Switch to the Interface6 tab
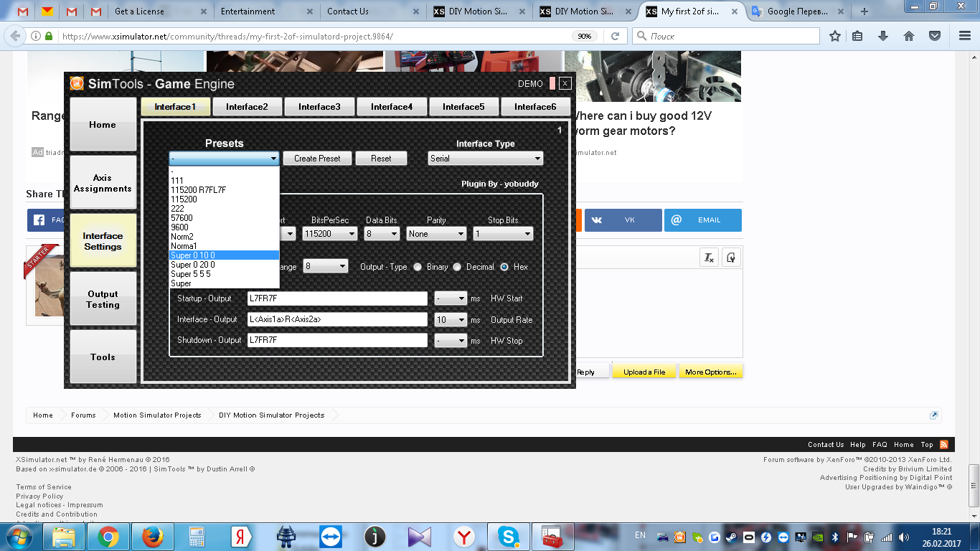980x551 pixels. coord(535,107)
